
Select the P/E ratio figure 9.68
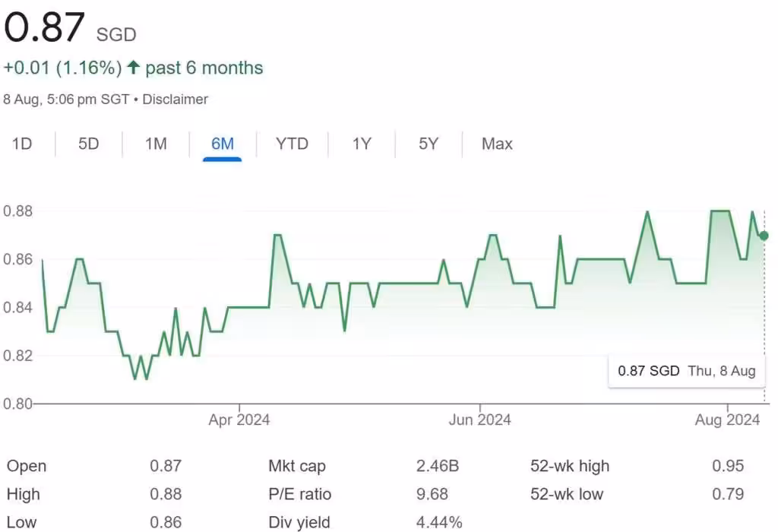tap(431, 494)
